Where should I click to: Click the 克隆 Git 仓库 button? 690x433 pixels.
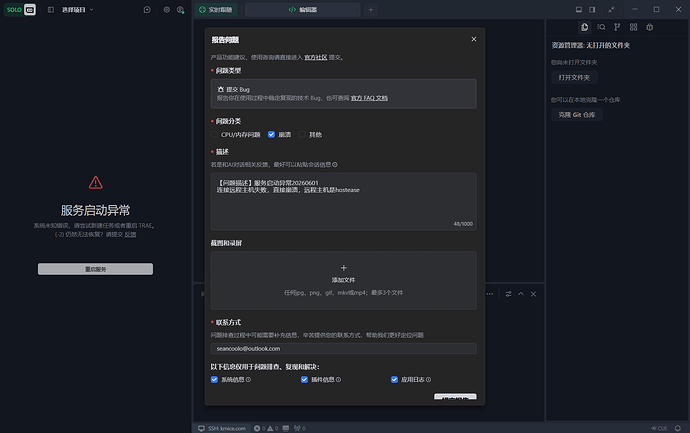coord(576,115)
